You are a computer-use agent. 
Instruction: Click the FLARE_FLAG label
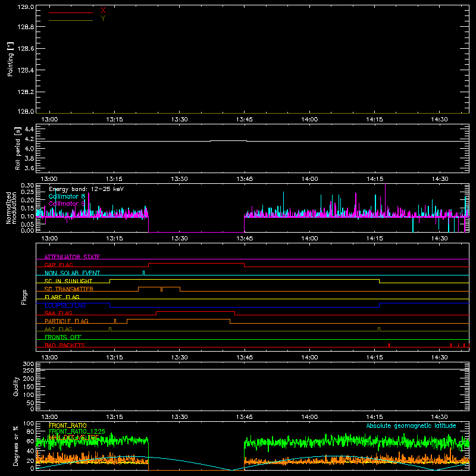62,297
